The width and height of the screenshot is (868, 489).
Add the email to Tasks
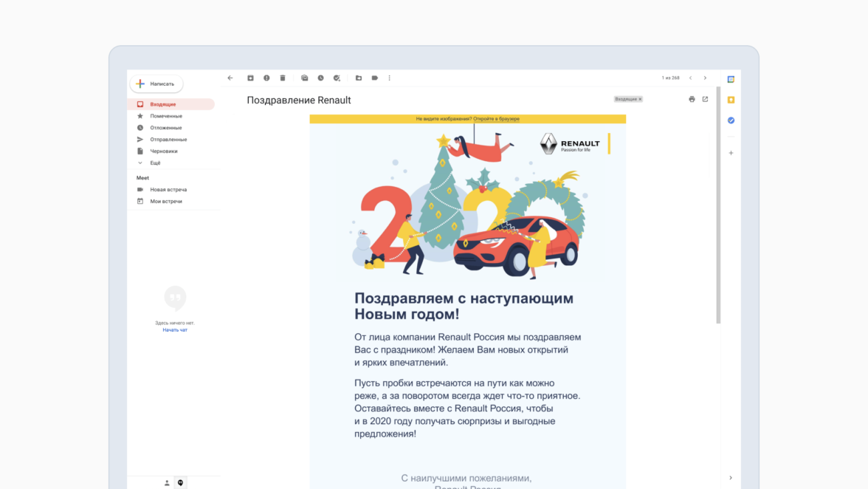[x=337, y=78]
